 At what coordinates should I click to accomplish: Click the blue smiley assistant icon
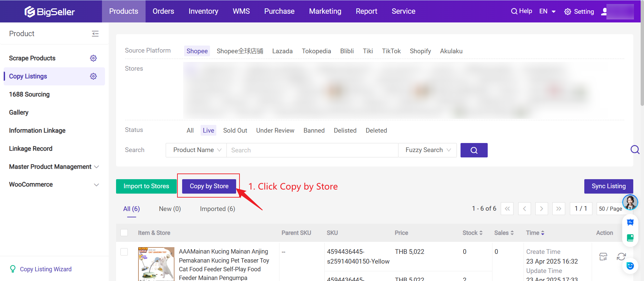pos(630,266)
